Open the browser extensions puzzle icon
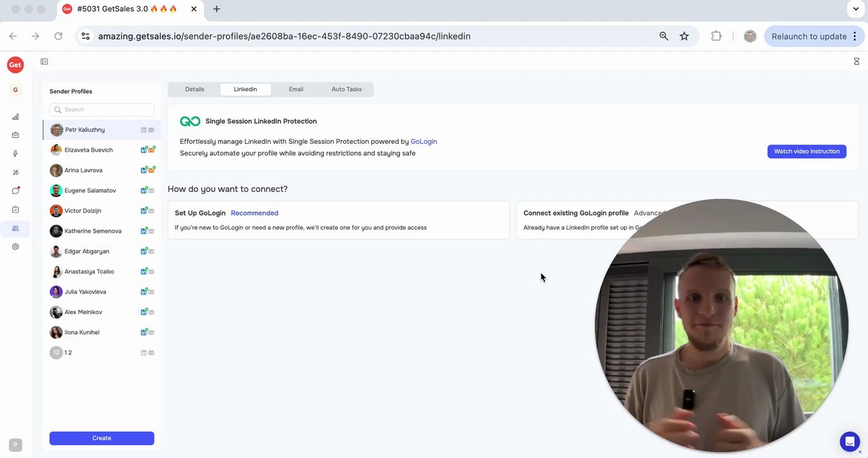The width and height of the screenshot is (868, 458). click(x=716, y=36)
